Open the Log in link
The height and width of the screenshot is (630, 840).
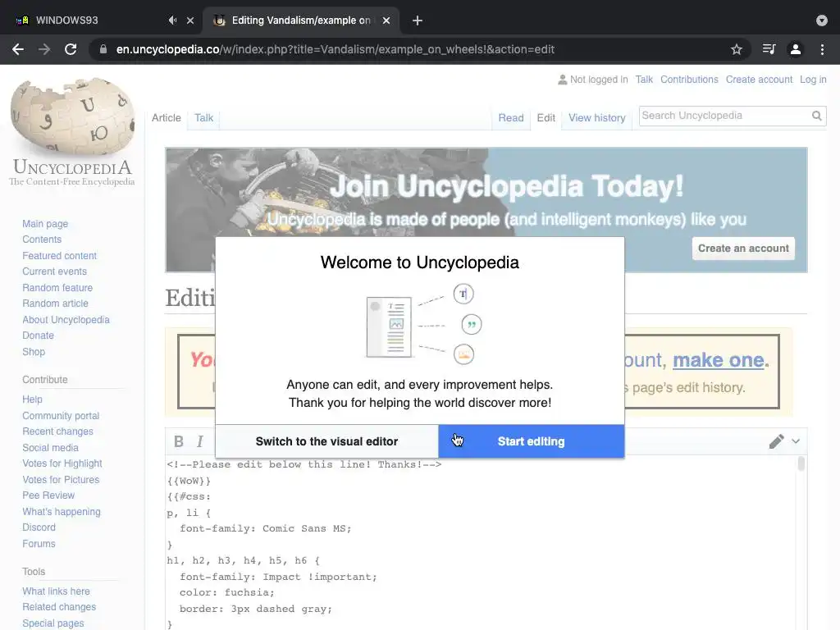coord(813,80)
